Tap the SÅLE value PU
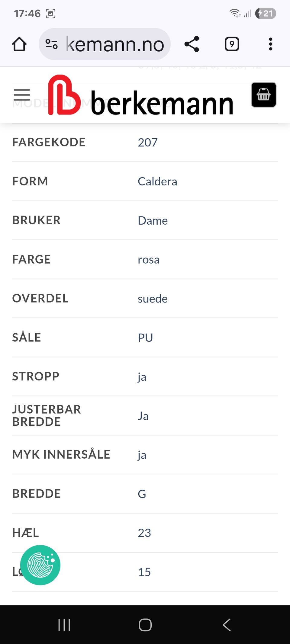The height and width of the screenshot is (644, 290). 145,337
